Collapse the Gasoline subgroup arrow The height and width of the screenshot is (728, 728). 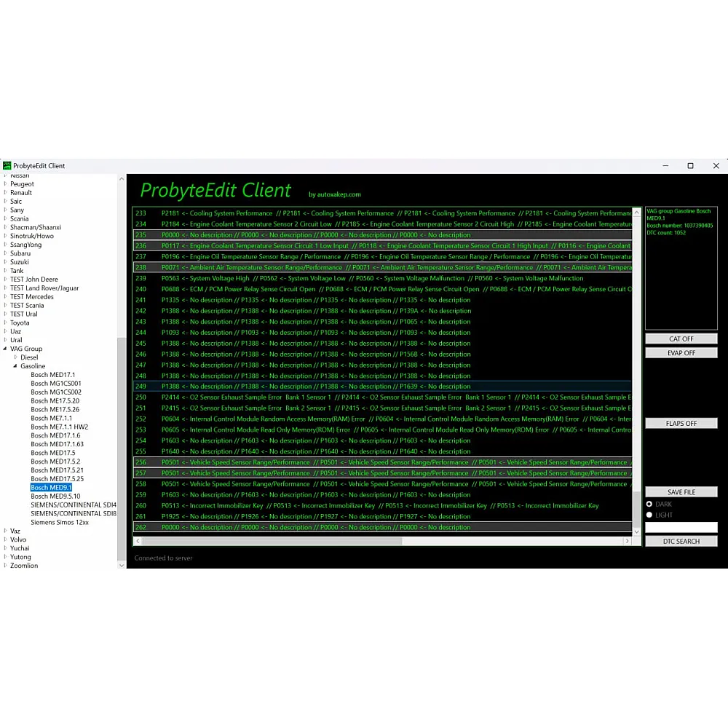pyautogui.click(x=16, y=366)
